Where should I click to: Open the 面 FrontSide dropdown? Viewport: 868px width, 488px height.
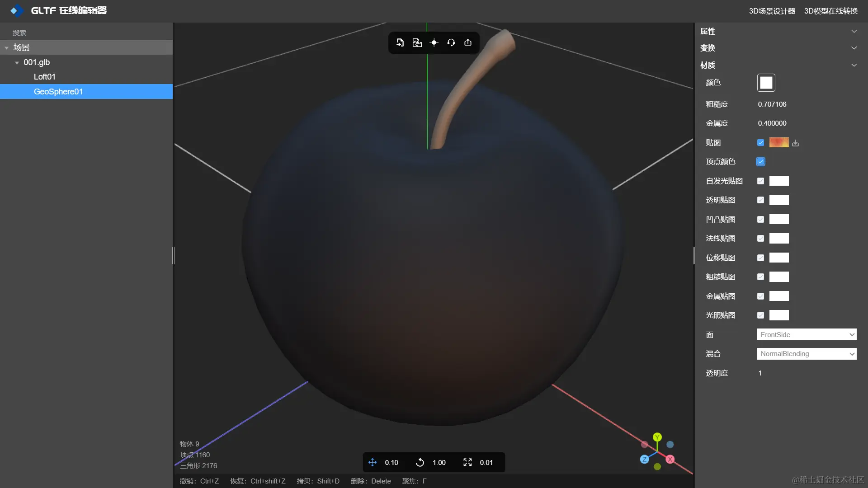pyautogui.click(x=807, y=335)
